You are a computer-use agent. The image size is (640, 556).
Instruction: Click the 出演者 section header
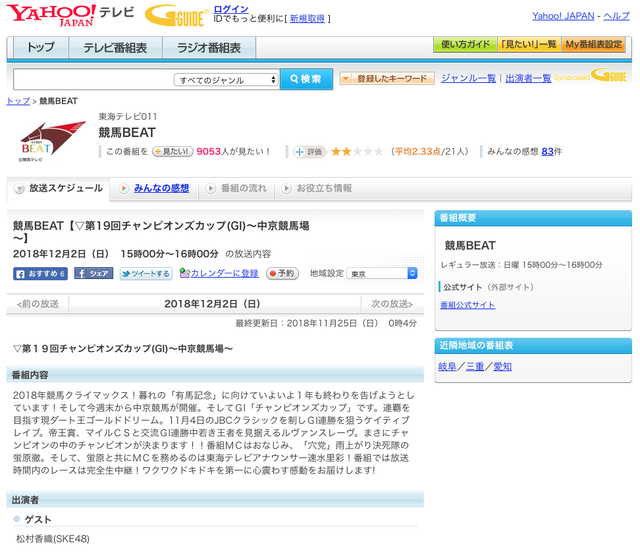pyautogui.click(x=215, y=500)
